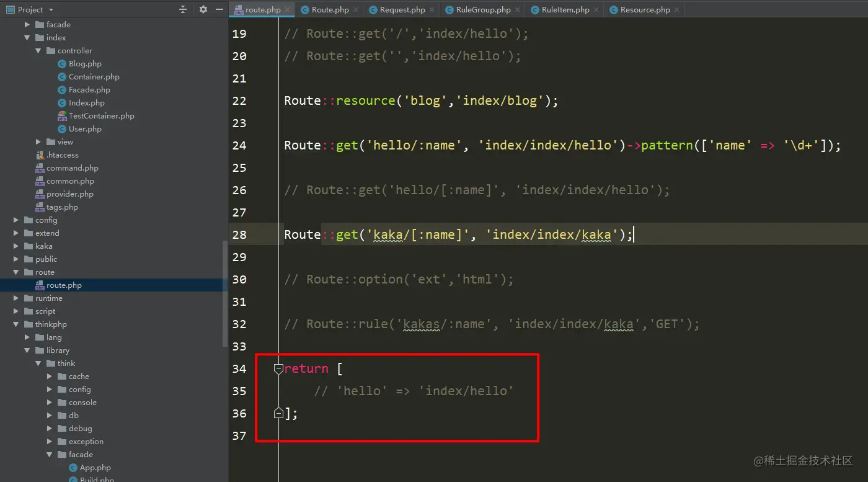Click the Project panel vertical scrollbar
Screen dimensions: 868x482
224,293
